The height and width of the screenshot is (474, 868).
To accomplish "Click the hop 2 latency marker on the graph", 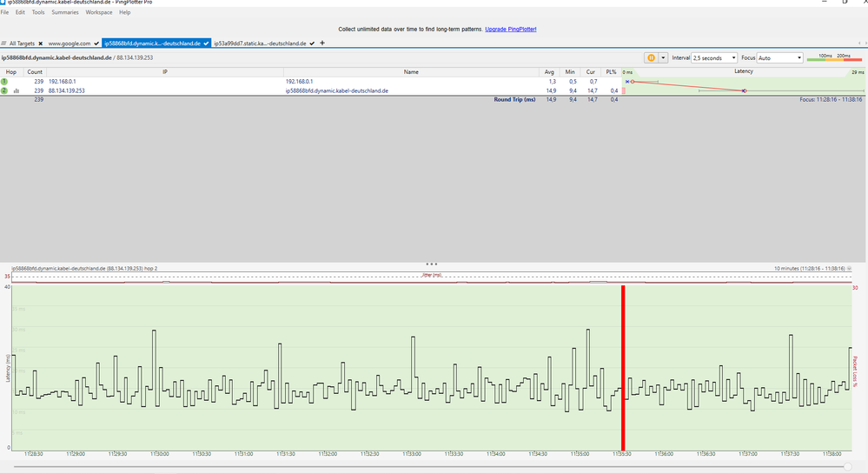I will 745,91.
